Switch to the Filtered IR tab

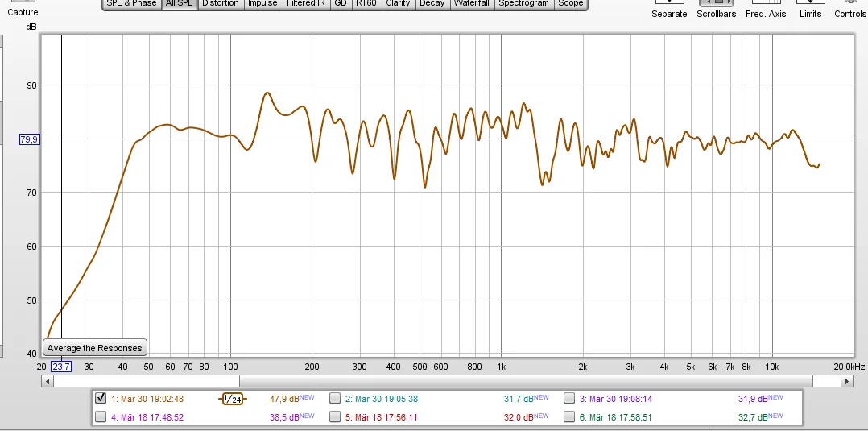tap(306, 4)
